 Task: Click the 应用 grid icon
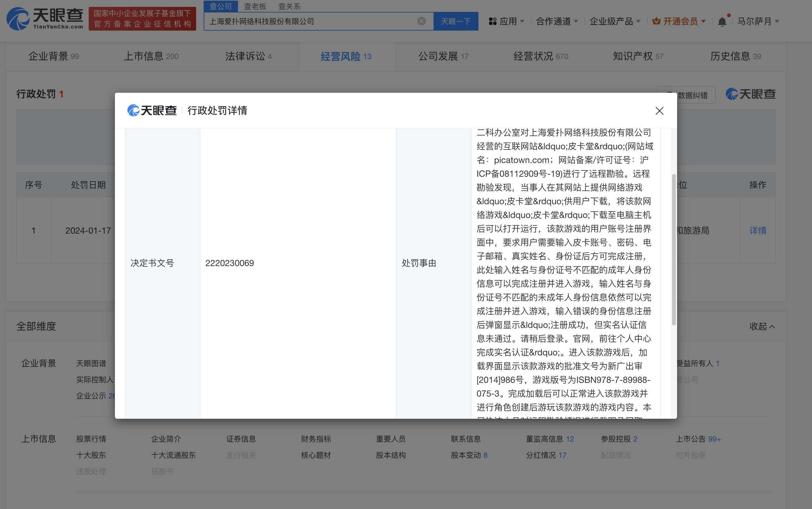493,22
